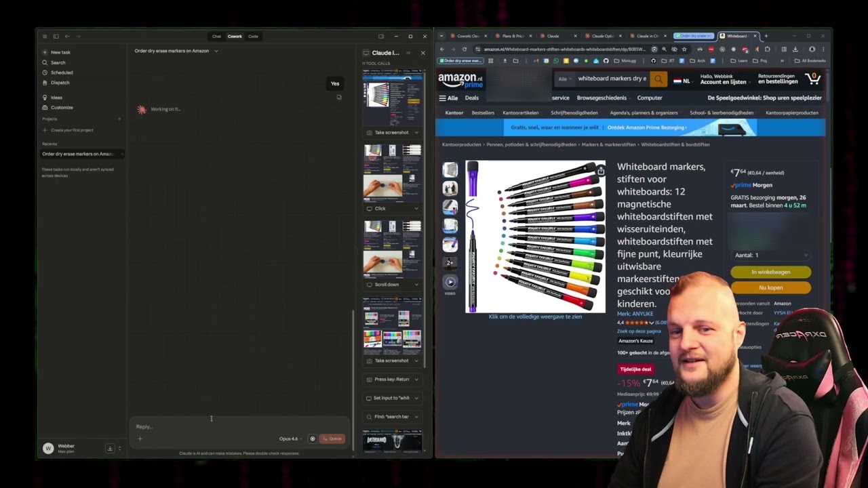Switch to the Chat tab
This screenshot has width=868, height=488.
pos(216,36)
